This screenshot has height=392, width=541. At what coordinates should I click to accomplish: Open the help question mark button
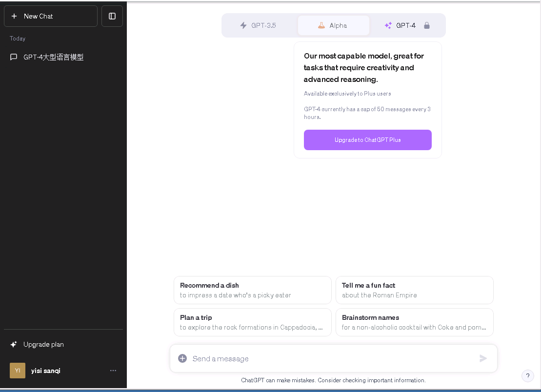pos(528,376)
